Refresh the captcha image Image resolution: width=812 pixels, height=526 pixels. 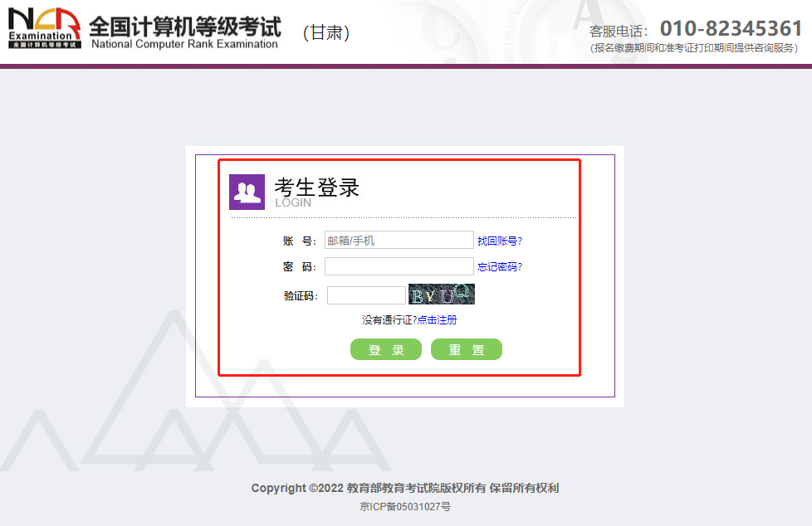(441, 294)
